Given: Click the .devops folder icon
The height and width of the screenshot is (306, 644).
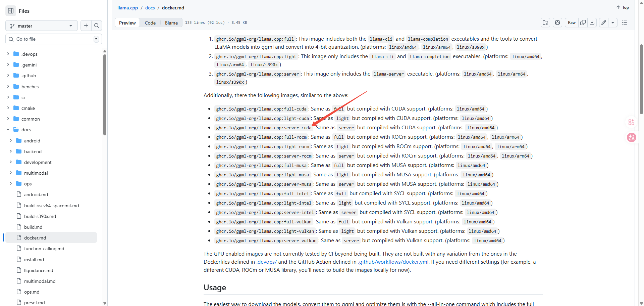Looking at the screenshot, I should (x=16, y=54).
